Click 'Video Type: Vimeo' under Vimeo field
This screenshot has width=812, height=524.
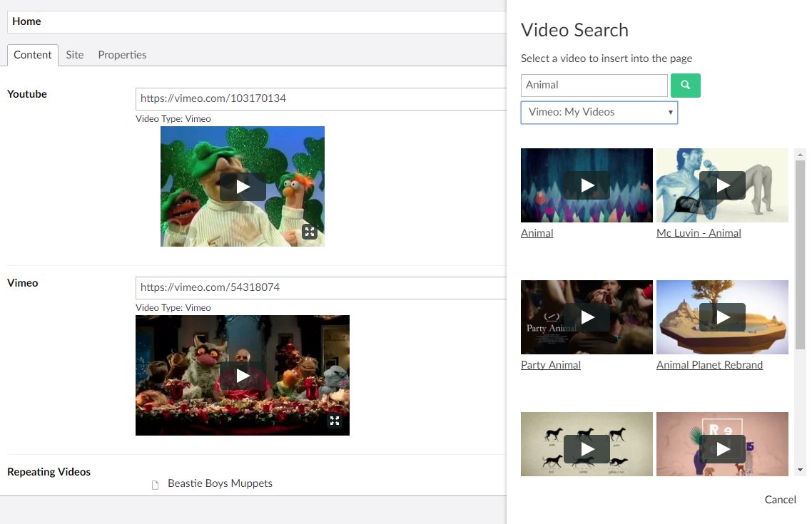point(173,307)
